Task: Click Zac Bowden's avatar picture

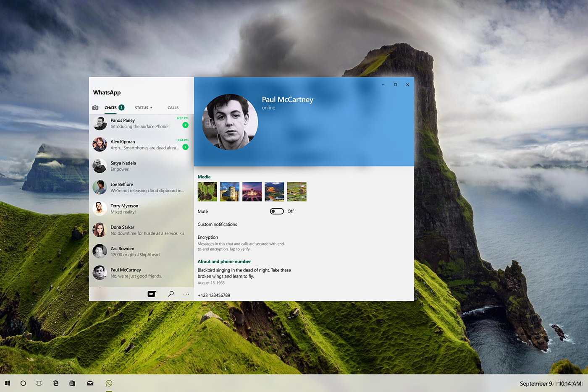Action: point(100,251)
